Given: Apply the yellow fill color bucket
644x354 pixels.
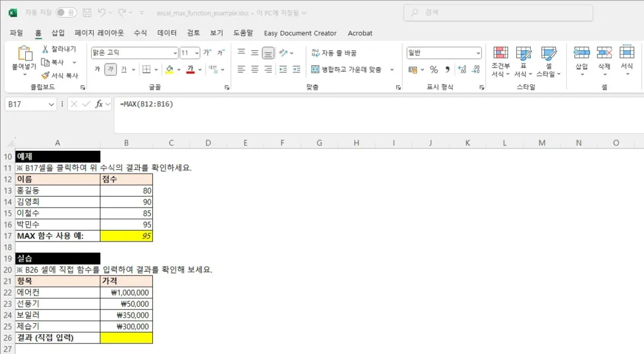Looking at the screenshot, I should pyautogui.click(x=170, y=69).
